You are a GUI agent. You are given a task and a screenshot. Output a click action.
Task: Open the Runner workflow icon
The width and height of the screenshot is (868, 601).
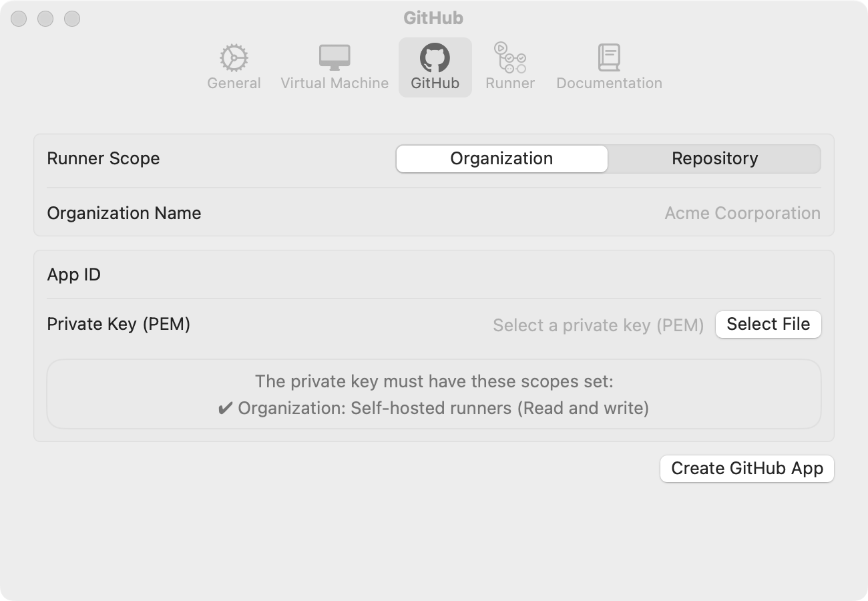pos(509,58)
